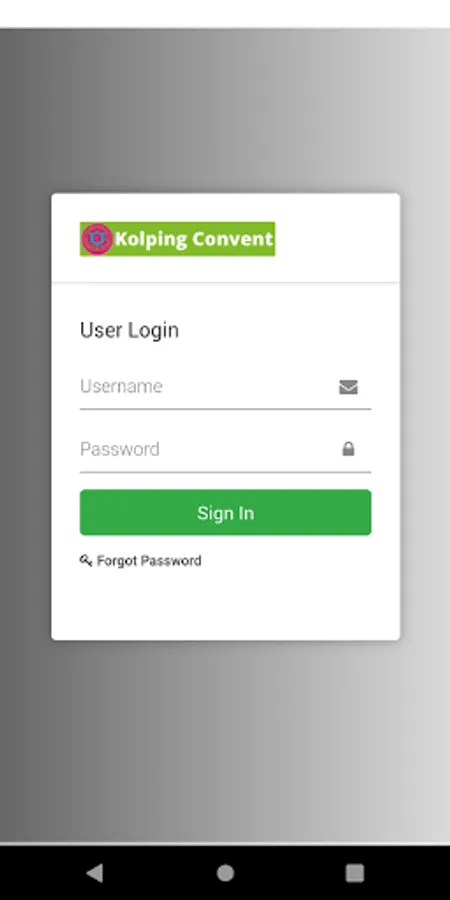Go back using the Android back triangle
This screenshot has height=900, width=450.
pyautogui.click(x=95, y=872)
